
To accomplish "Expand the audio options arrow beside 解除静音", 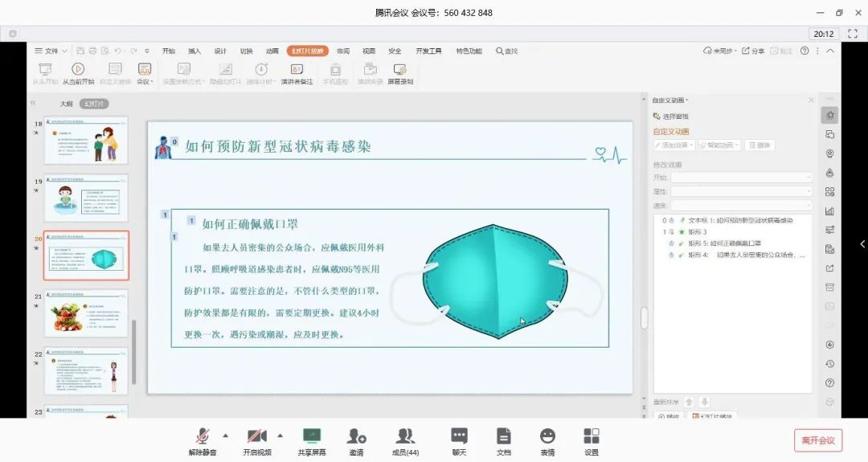I will [225, 435].
